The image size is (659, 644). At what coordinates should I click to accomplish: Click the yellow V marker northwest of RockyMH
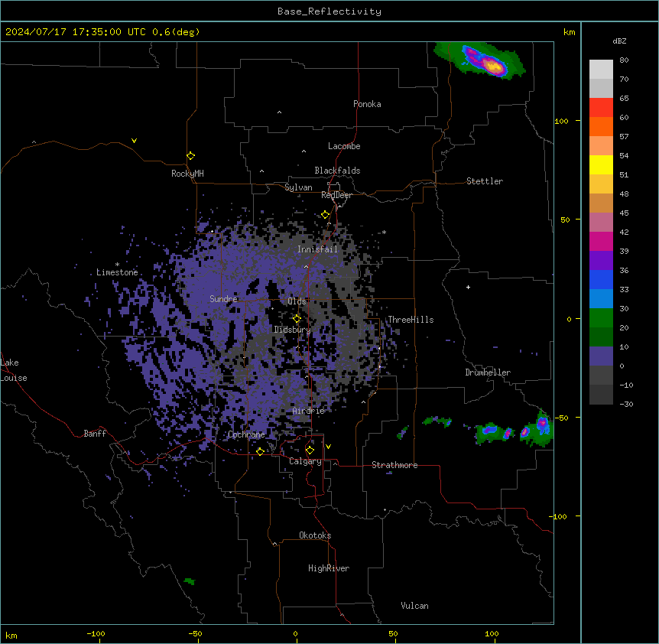[x=134, y=141]
